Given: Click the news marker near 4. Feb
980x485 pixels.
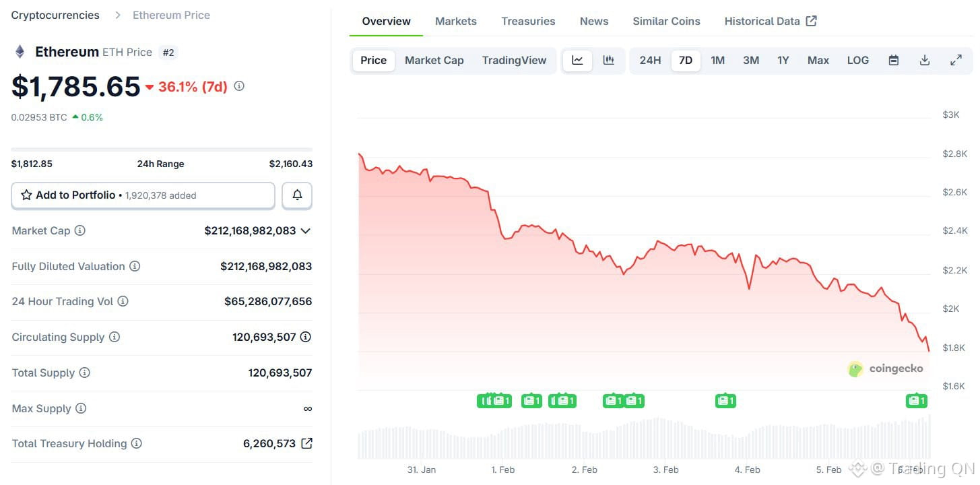Looking at the screenshot, I should 725,401.
